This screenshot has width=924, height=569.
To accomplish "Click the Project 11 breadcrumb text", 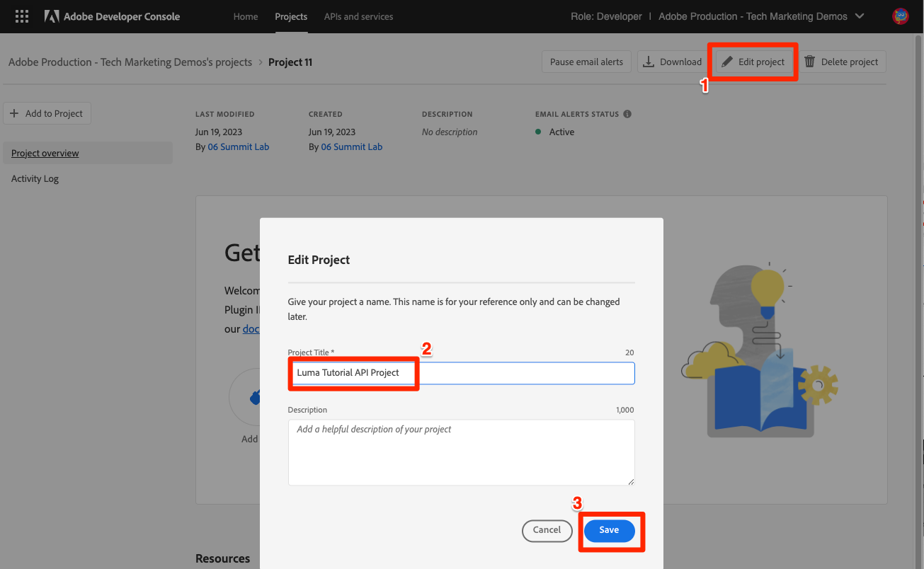I will 290,62.
